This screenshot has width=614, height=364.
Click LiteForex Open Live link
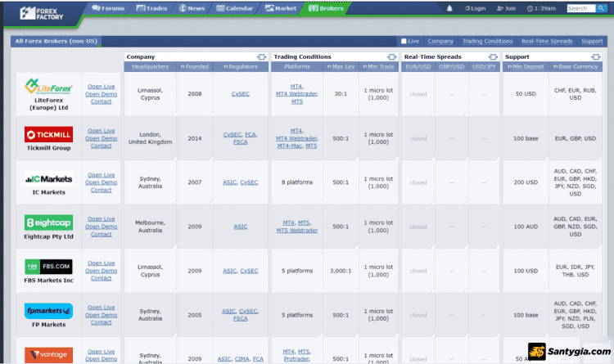(101, 87)
